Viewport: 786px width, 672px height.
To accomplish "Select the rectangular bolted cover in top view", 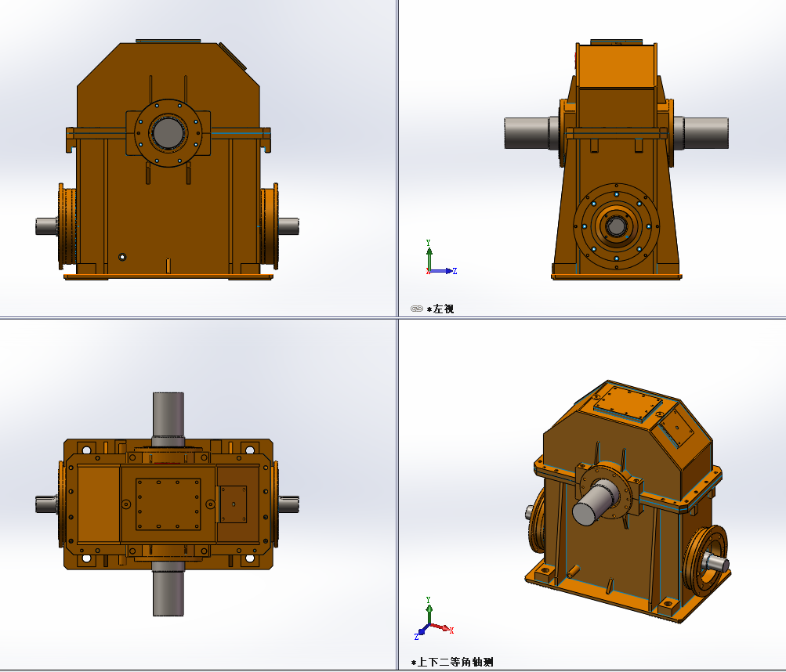I will 168,504.
